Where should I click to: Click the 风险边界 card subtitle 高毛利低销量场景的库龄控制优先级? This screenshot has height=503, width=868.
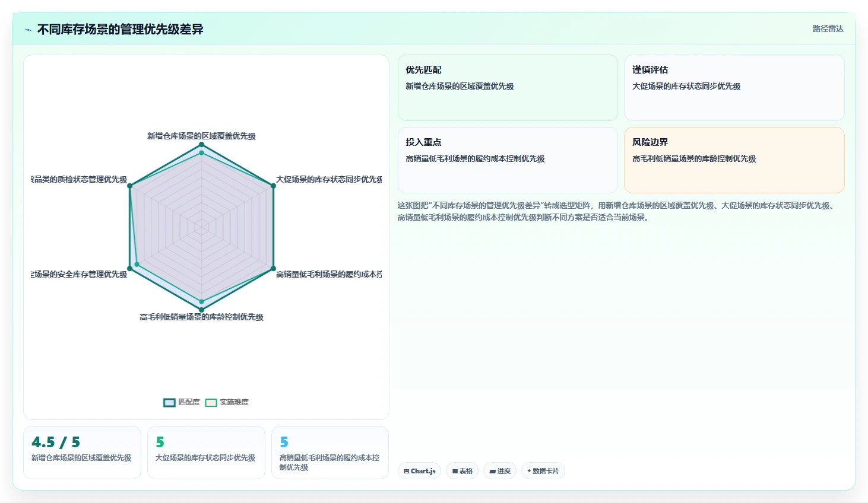pos(694,159)
